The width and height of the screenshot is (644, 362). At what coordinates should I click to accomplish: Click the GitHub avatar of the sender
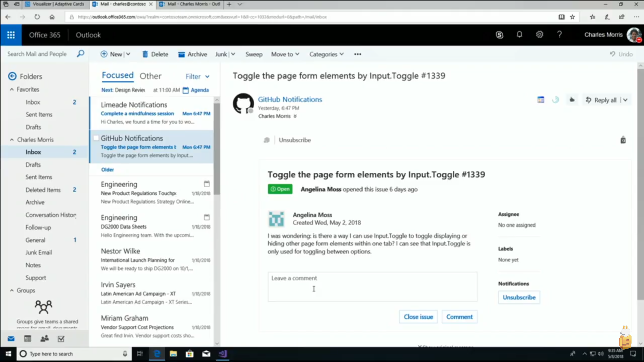[243, 103]
